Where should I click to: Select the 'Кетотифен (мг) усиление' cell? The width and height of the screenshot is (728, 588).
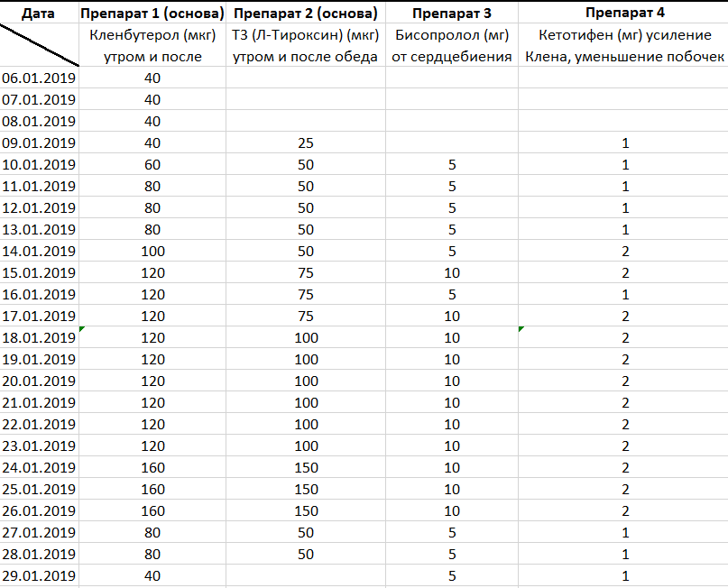click(x=622, y=35)
